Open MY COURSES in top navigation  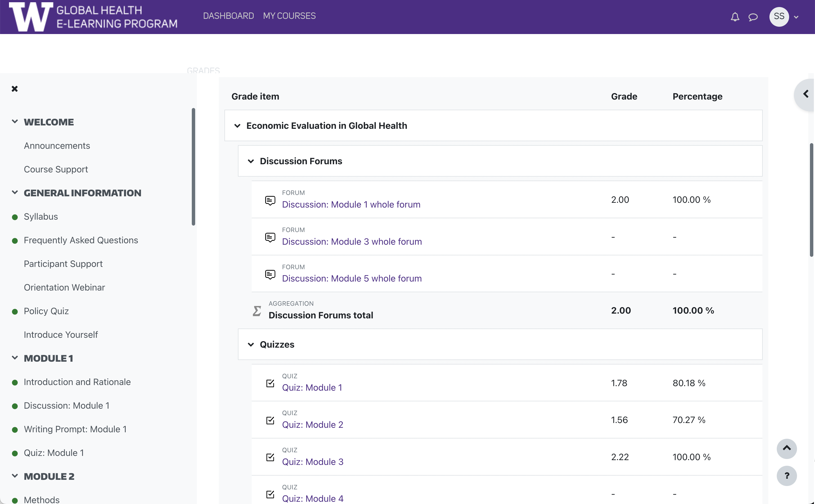pyautogui.click(x=289, y=16)
